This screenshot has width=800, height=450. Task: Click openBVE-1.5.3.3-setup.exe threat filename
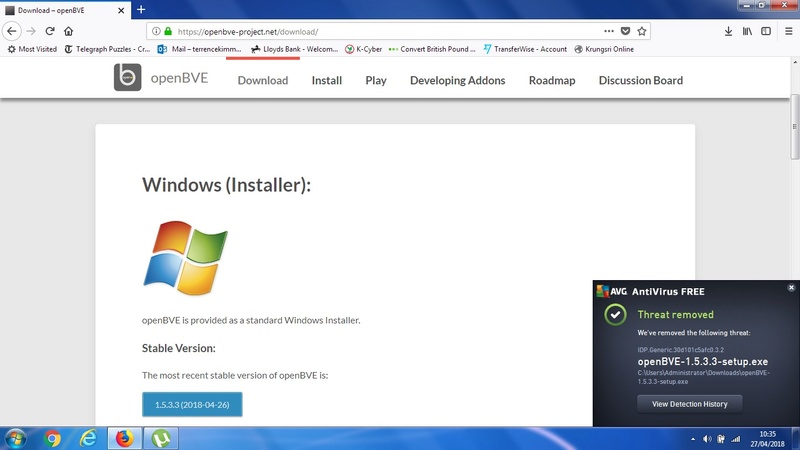pyautogui.click(x=703, y=361)
